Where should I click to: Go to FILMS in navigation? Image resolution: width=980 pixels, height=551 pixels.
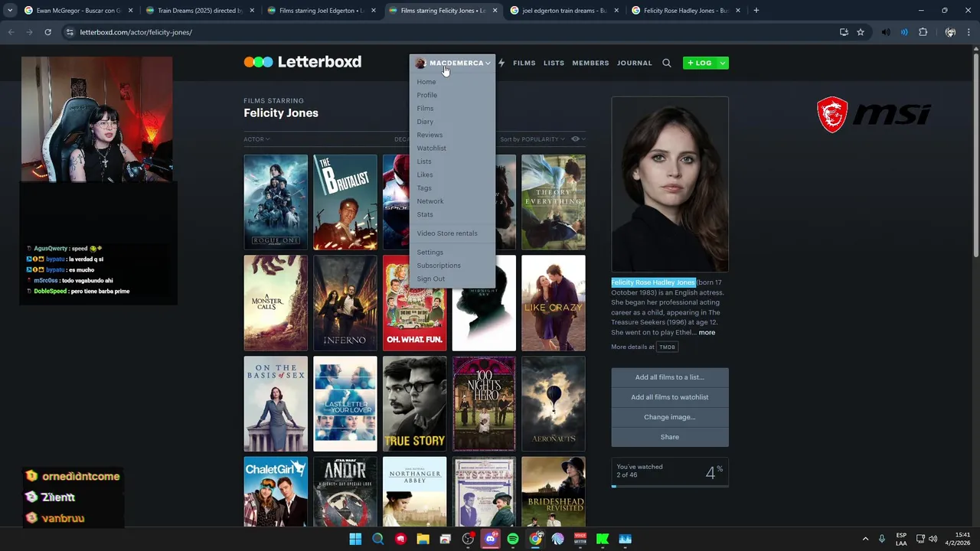click(524, 63)
